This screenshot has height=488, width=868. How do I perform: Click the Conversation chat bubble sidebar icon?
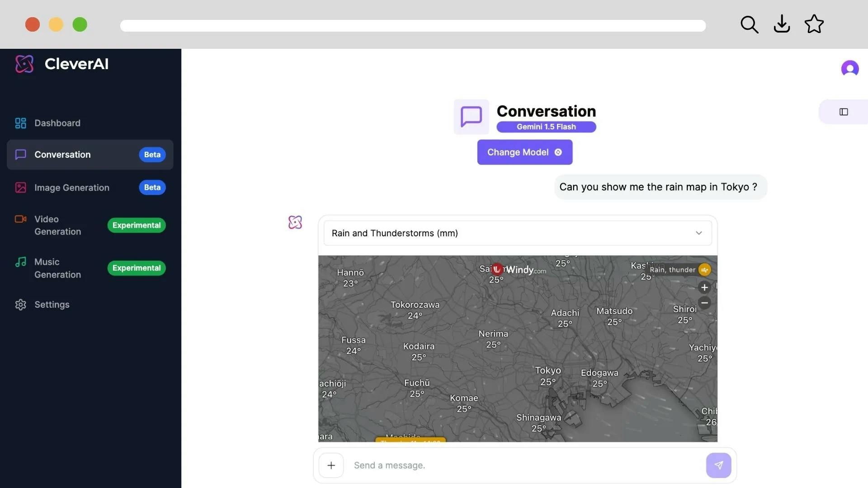[20, 155]
